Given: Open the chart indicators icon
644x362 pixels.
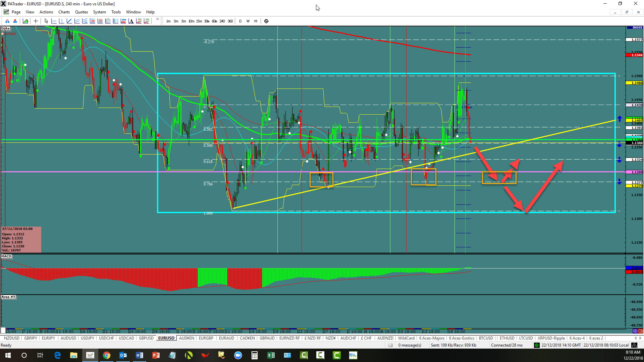Looking at the screenshot, I should click(25, 21).
